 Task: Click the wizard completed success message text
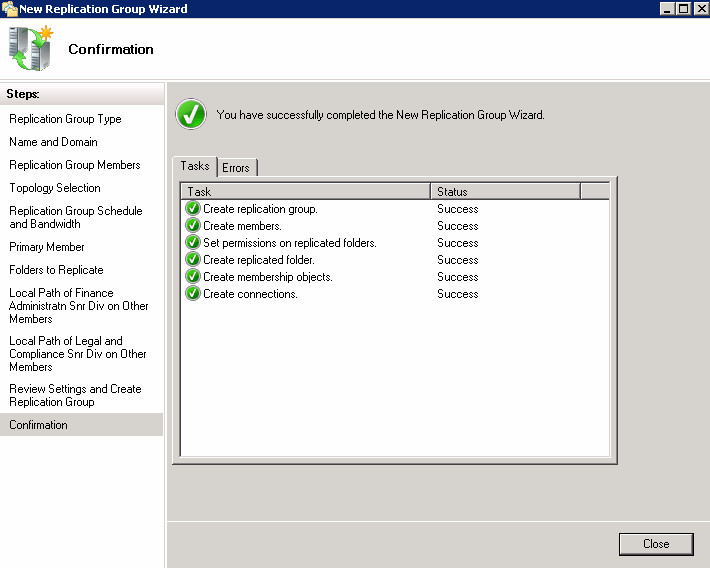point(380,115)
